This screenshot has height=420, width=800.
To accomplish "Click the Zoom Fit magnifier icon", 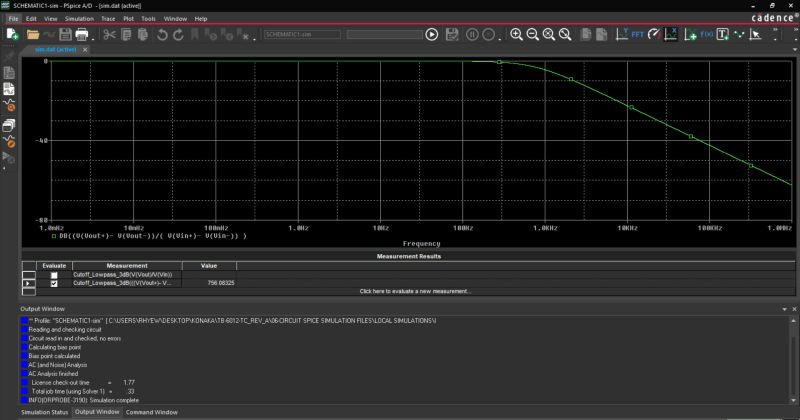I will 565,35.
